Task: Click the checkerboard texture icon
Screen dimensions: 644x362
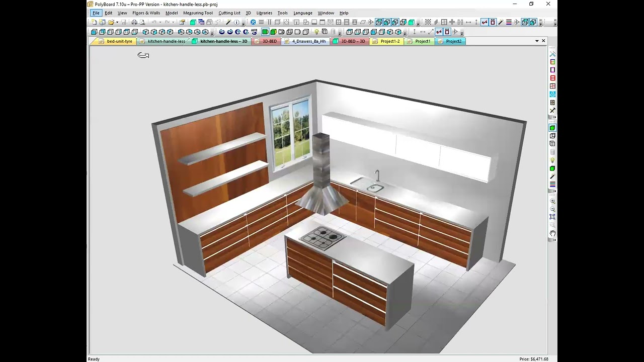Action: coord(428,22)
